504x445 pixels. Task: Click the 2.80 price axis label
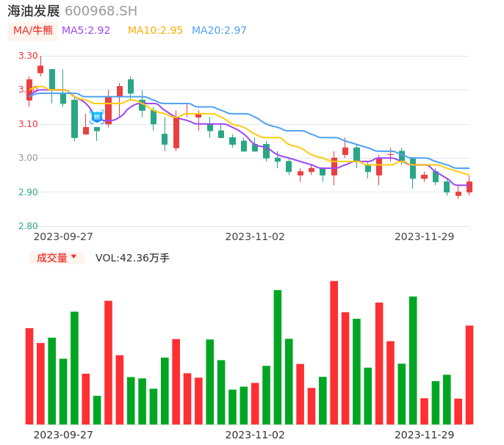pyautogui.click(x=28, y=226)
